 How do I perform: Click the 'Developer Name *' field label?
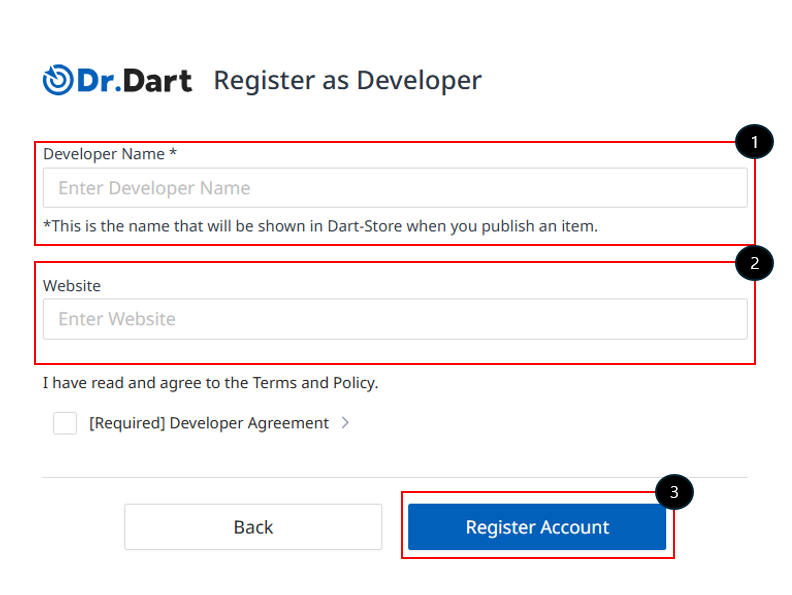tap(105, 154)
